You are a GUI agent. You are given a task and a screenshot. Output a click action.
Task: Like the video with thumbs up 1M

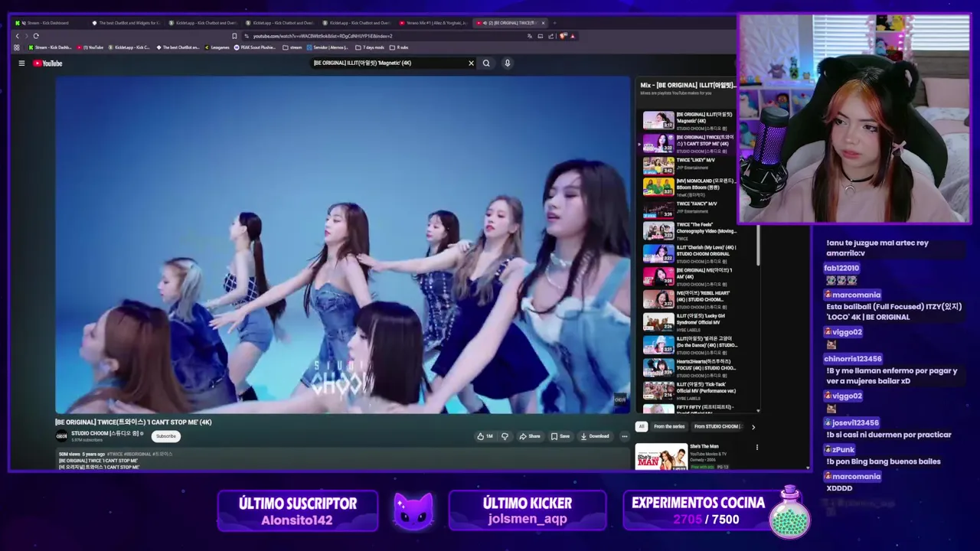click(485, 436)
